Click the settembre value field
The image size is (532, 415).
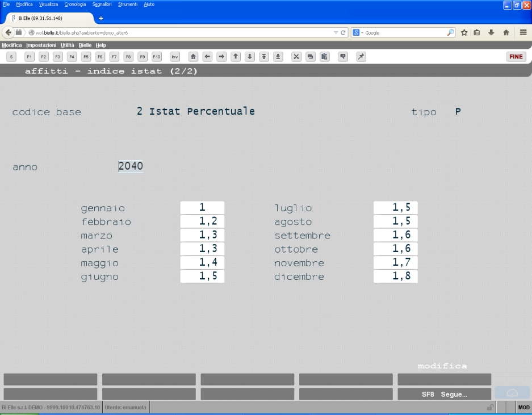click(x=396, y=235)
